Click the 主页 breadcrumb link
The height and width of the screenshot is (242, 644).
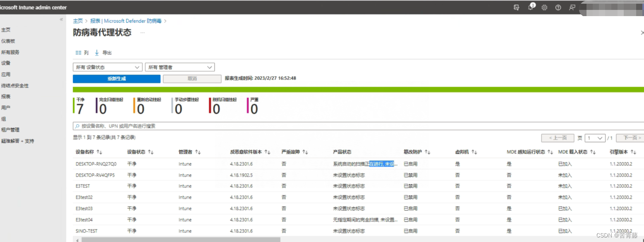coord(78,21)
